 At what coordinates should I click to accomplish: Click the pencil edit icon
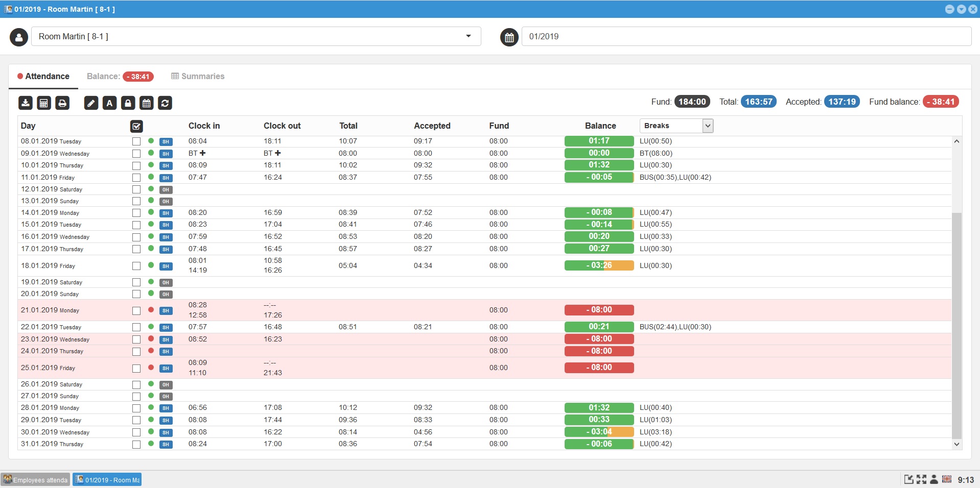pos(91,103)
